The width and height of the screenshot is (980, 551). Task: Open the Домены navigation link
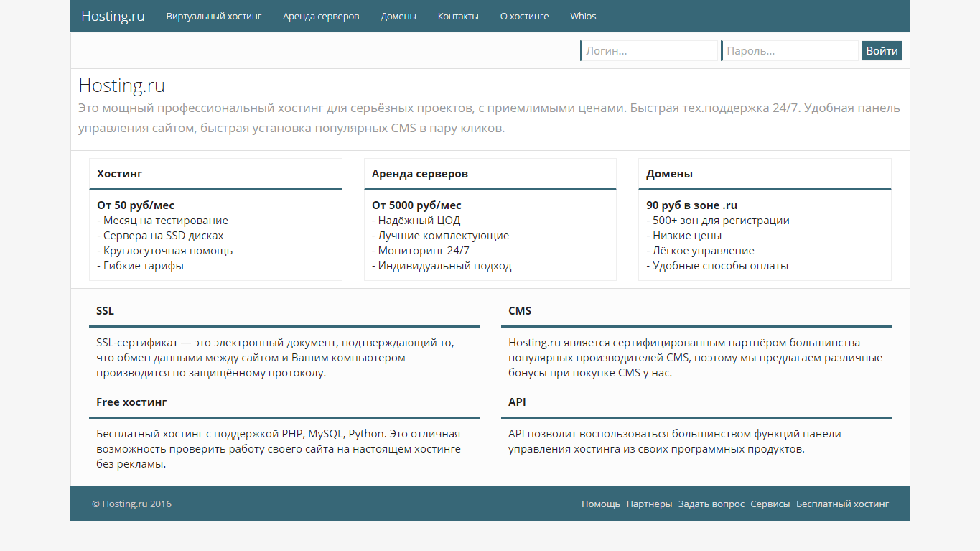click(398, 16)
